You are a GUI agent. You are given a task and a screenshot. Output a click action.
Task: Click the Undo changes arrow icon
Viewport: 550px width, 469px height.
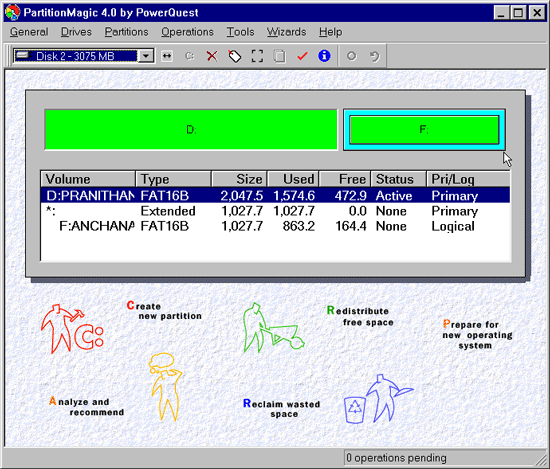coord(375,56)
